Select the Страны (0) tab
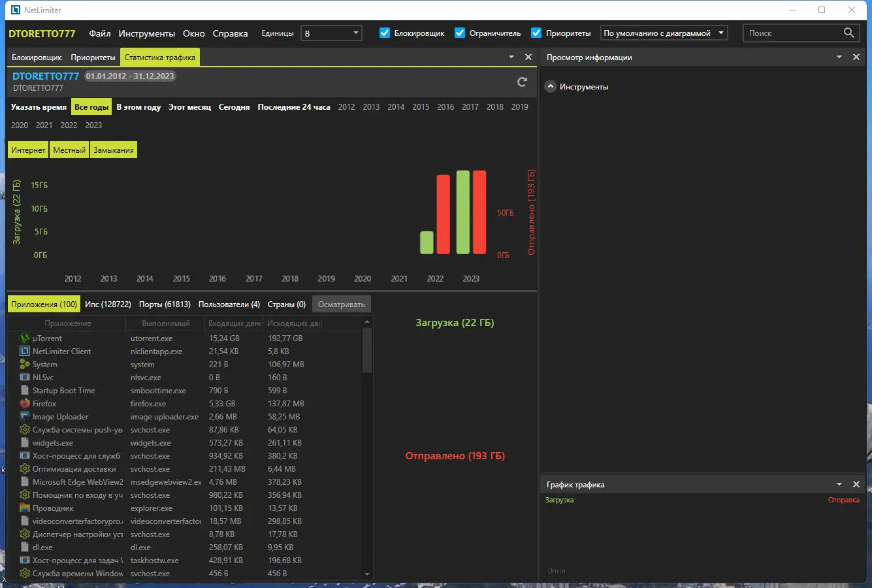This screenshot has height=588, width=872. point(287,304)
